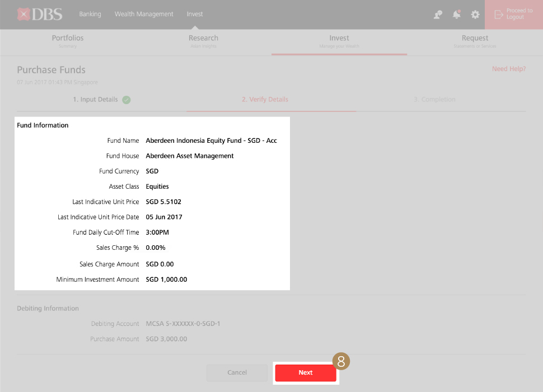Click the Purchase Amount label
Screen dimensions: 543x392
(114, 339)
